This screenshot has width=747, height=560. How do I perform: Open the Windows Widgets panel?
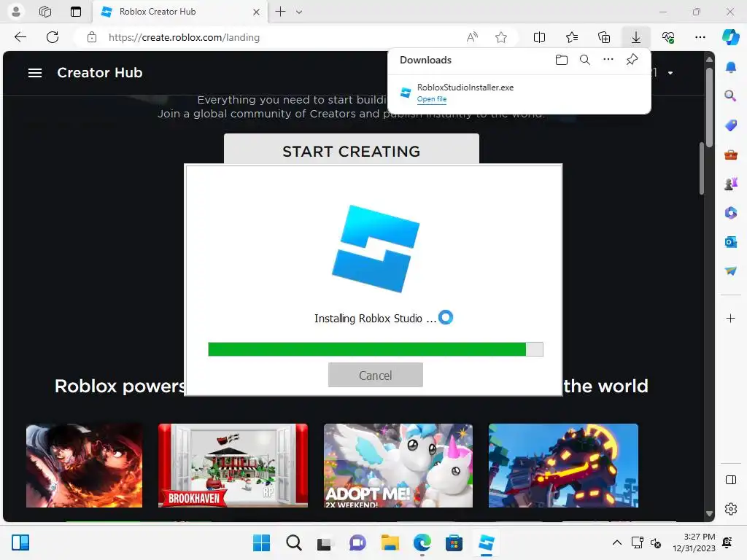point(20,542)
